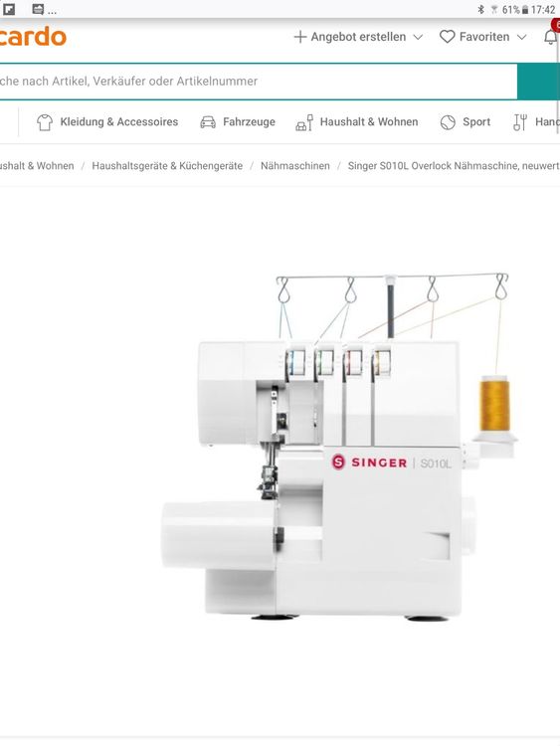Click the Kleidung & Accessoires shirt icon
The image size is (560, 746).
click(x=45, y=122)
